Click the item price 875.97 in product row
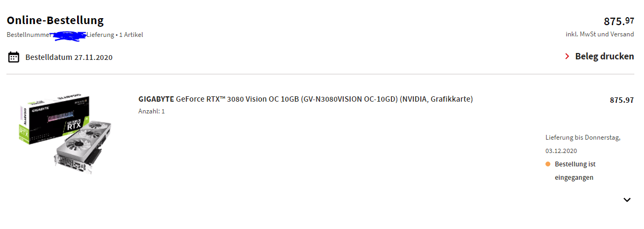Image resolution: width=644 pixels, height=229 pixels. tap(622, 100)
